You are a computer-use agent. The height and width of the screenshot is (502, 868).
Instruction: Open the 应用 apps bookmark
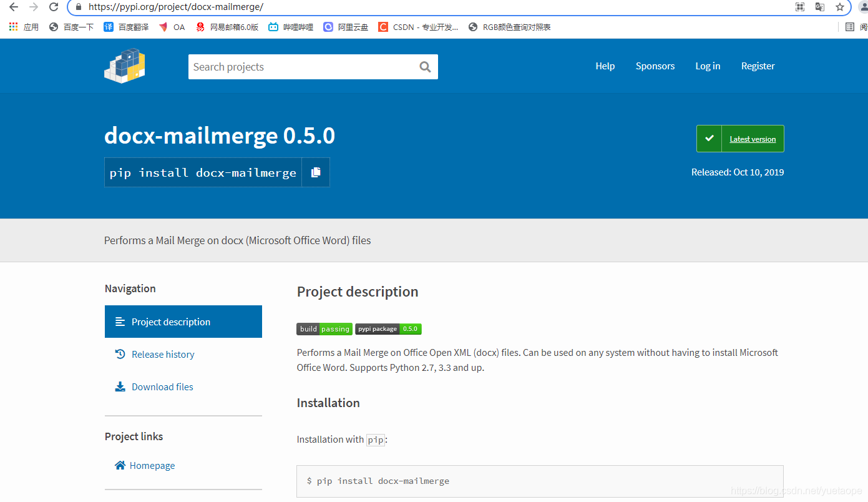click(x=24, y=27)
